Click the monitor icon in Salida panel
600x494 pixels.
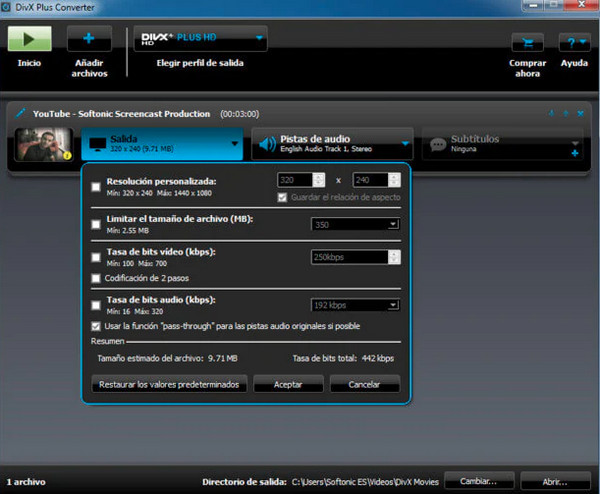(98, 144)
